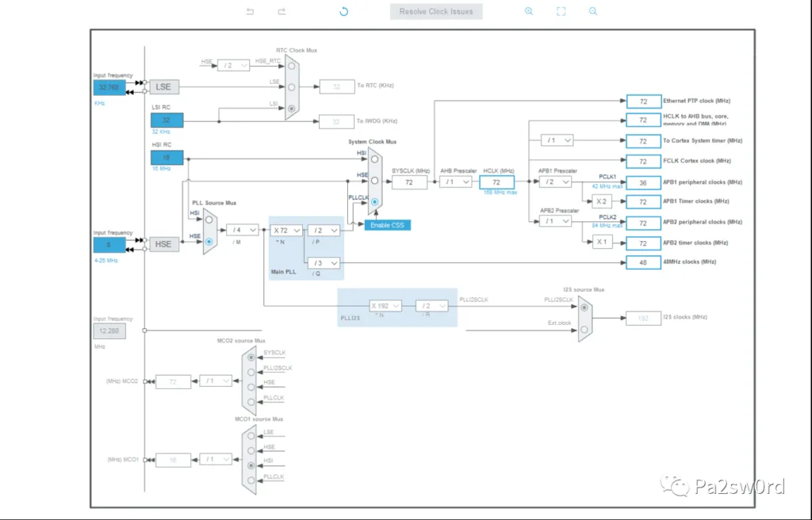Select PLLI2SCLK in I2S source Mux
812x520 pixels.
(584, 307)
